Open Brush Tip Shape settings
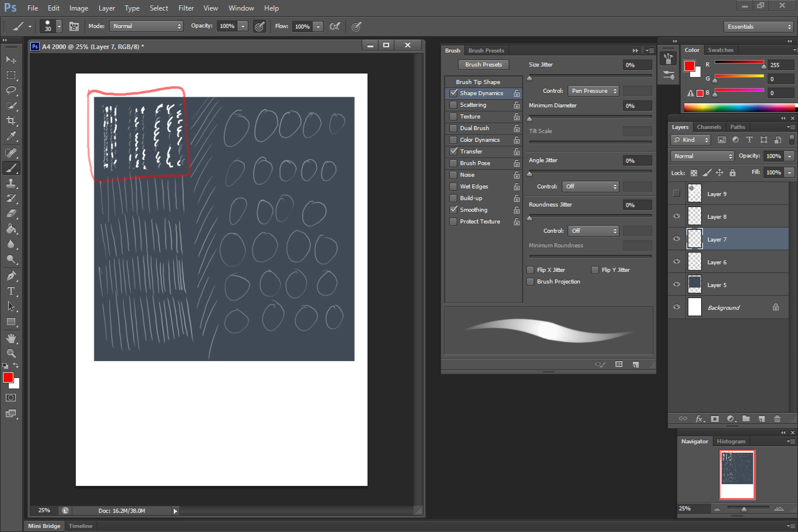Viewport: 798px width, 532px height. coord(478,82)
